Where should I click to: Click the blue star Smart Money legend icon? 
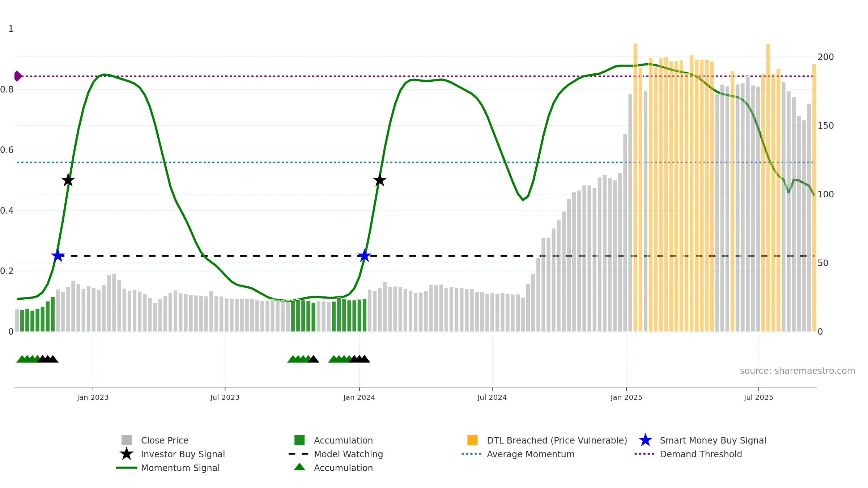(x=645, y=440)
